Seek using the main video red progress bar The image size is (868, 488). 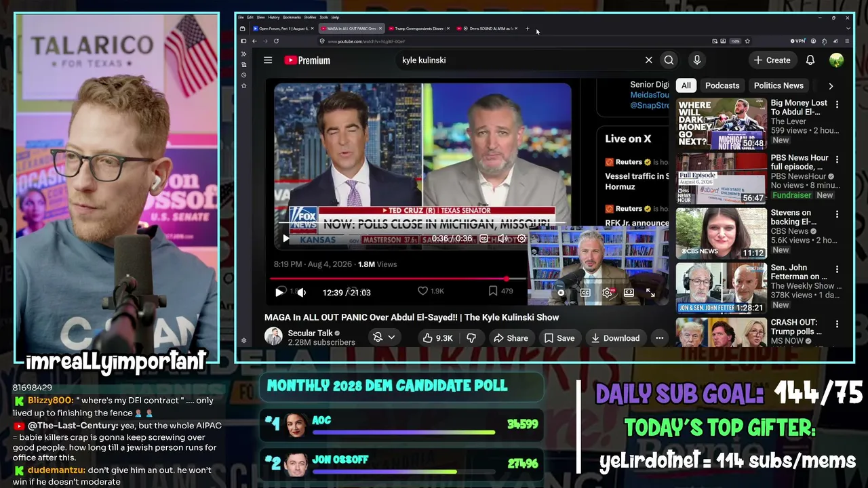398,279
